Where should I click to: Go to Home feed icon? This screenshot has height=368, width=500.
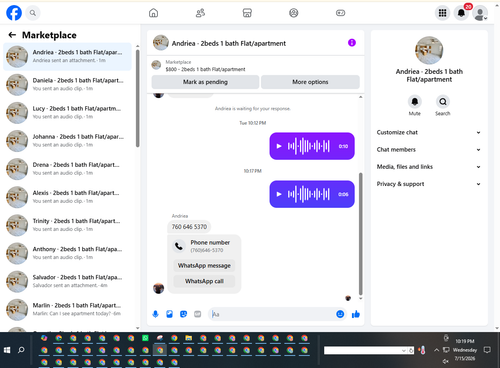click(x=153, y=13)
